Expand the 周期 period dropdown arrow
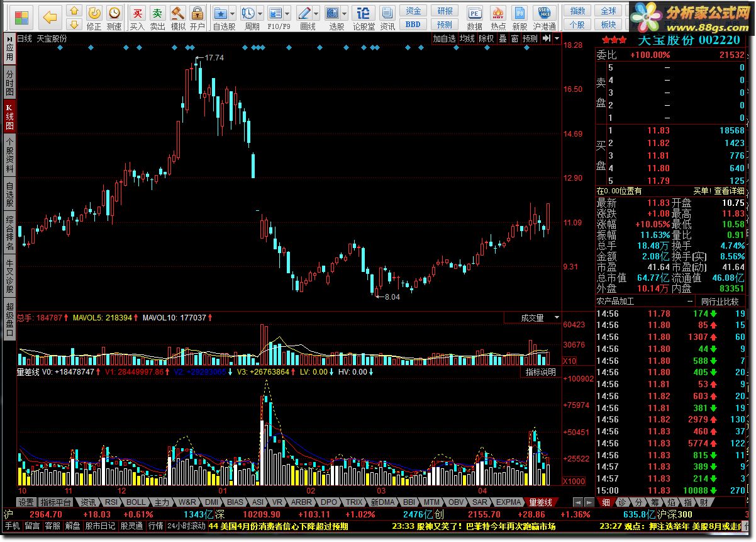The width and height of the screenshot is (756, 542). pos(260,13)
